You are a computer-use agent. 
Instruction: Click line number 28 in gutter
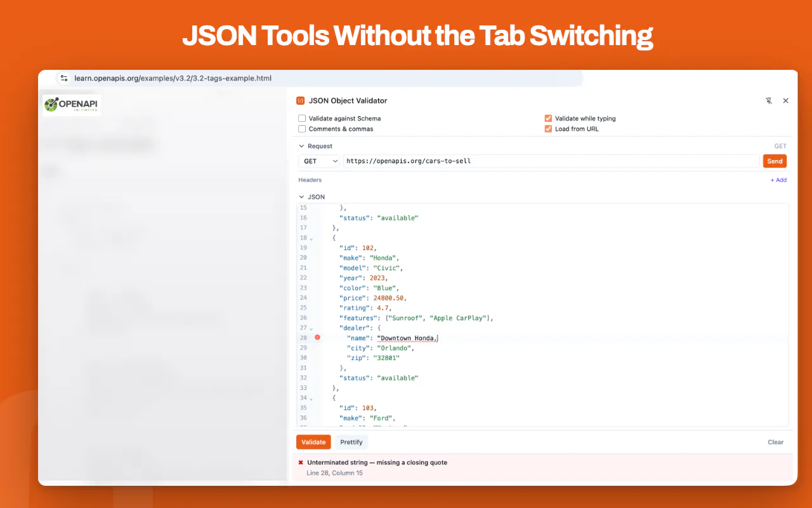pos(303,338)
